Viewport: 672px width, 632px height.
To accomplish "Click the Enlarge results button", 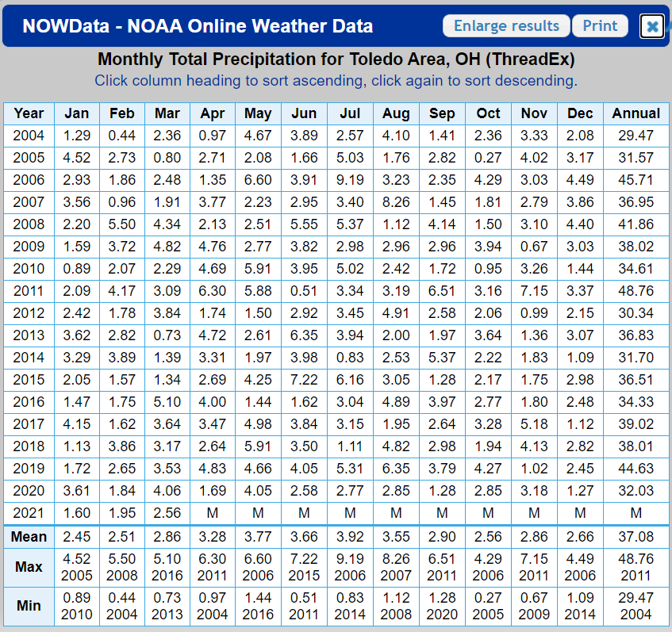I will [506, 25].
